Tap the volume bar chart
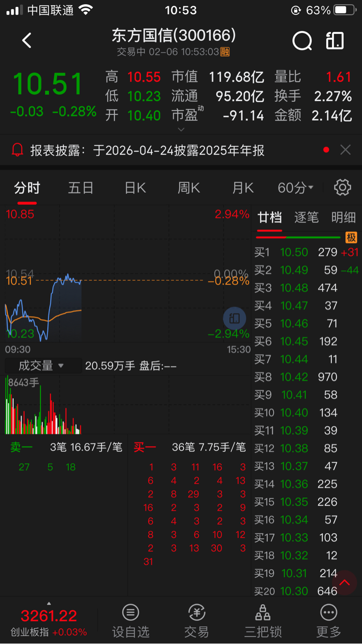 (128, 405)
